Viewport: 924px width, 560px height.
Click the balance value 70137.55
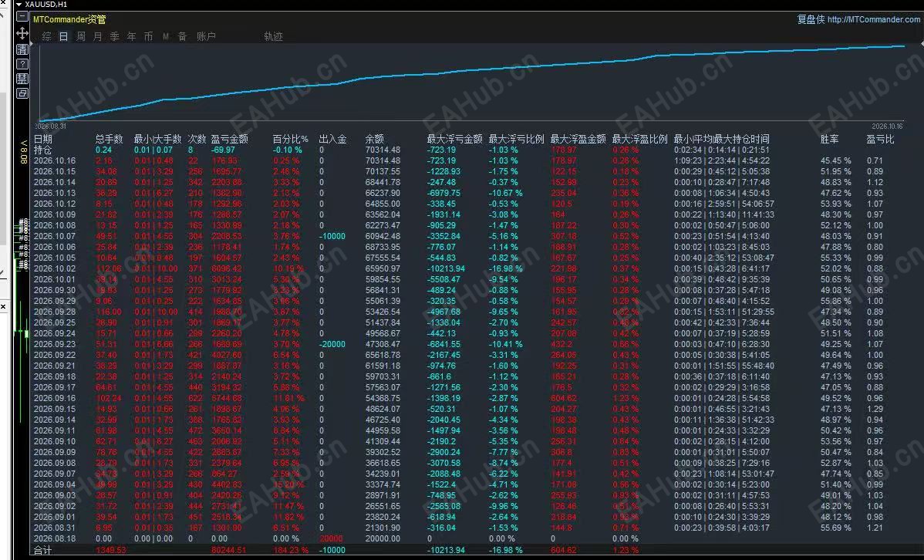click(383, 171)
